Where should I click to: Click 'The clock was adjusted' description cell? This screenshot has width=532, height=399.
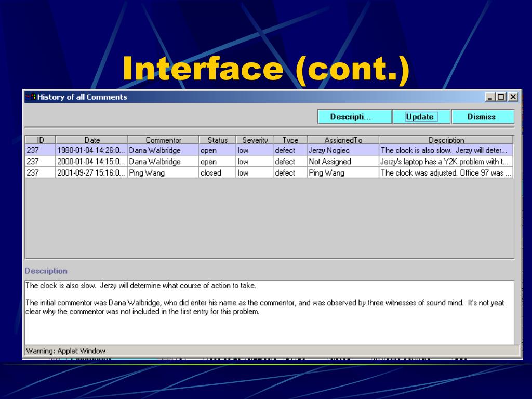(446, 172)
